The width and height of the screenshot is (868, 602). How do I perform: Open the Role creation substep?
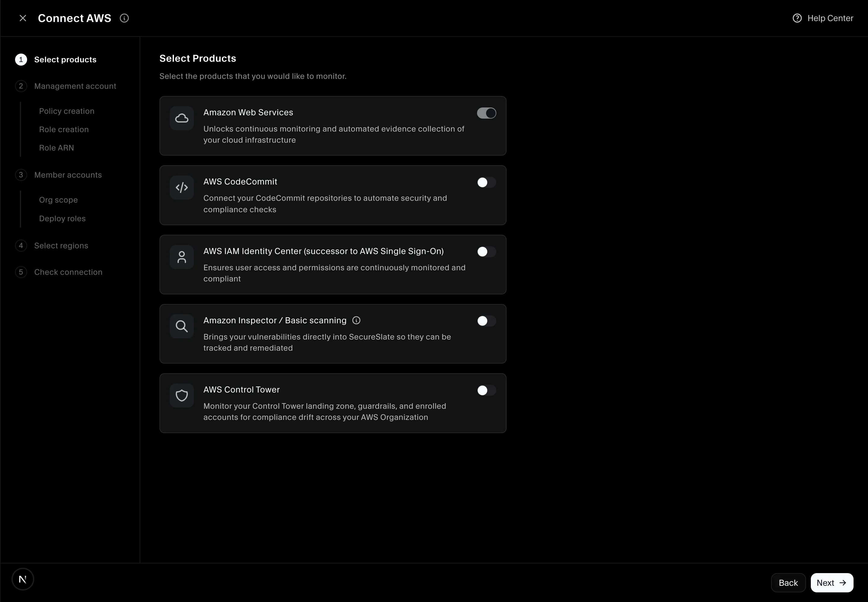[x=64, y=129]
